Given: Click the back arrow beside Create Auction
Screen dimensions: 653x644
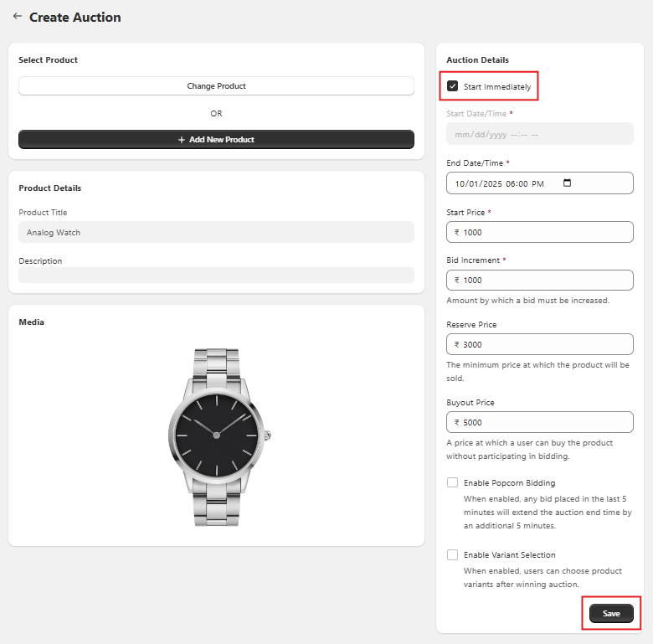Looking at the screenshot, I should tap(17, 16).
